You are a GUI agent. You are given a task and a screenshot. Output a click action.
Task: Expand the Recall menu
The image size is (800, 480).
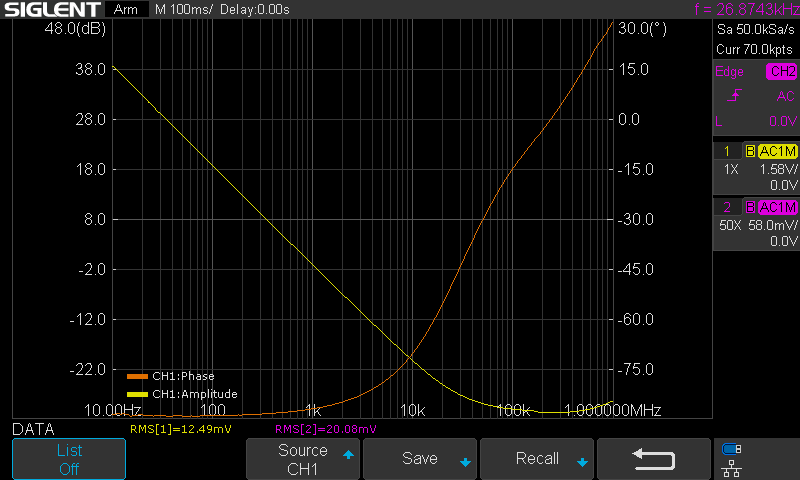[x=537, y=459]
